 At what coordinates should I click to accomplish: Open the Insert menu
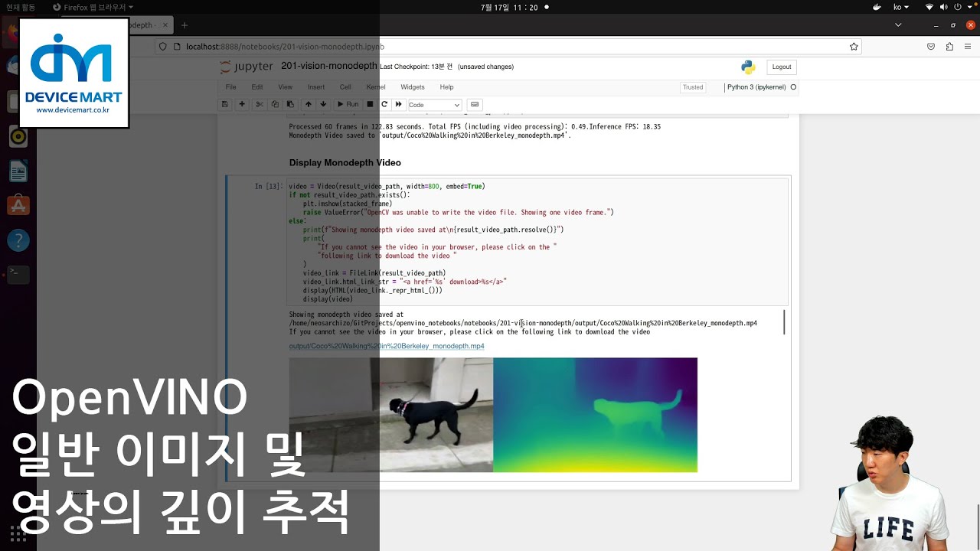tap(316, 87)
